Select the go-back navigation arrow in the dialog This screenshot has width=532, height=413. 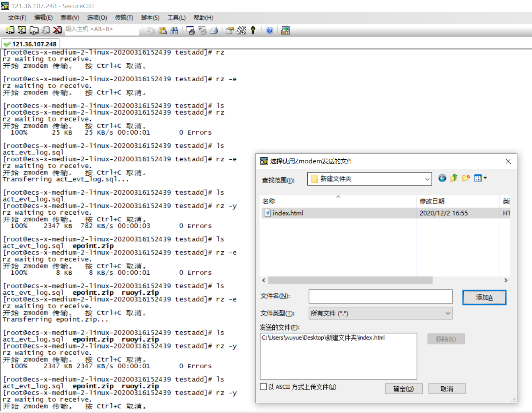point(442,178)
